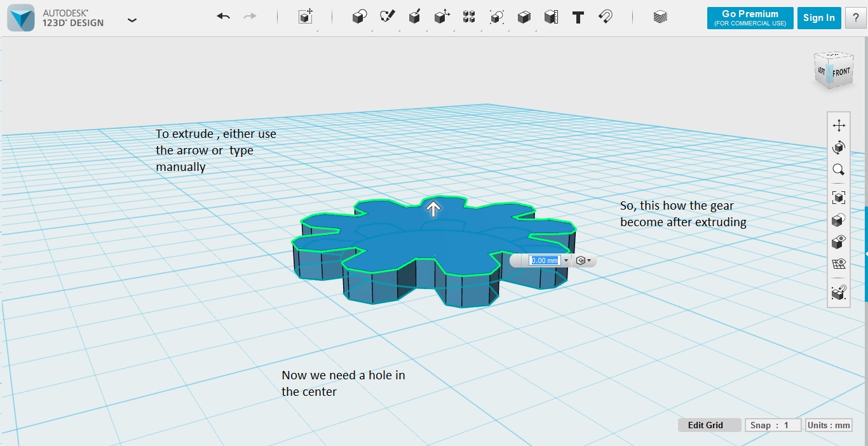Click the Snap magnet icon in toolbar
The image size is (868, 446).
coord(606,17)
